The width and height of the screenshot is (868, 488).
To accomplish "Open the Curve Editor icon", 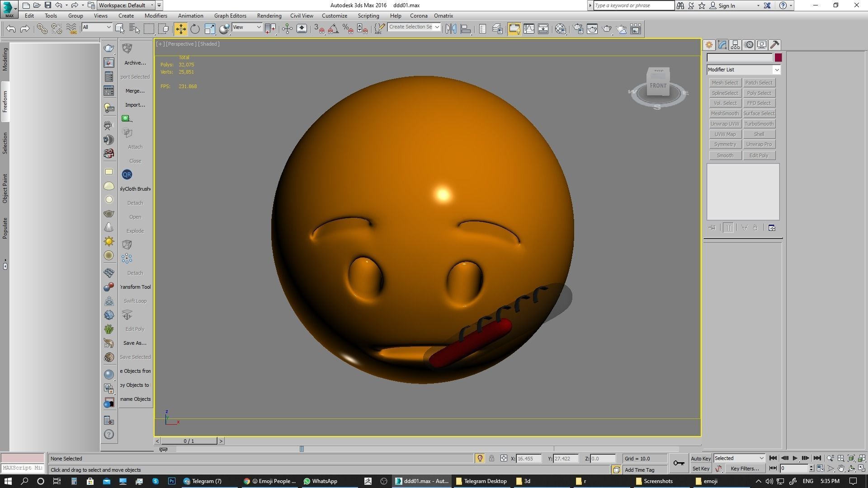I will [528, 29].
